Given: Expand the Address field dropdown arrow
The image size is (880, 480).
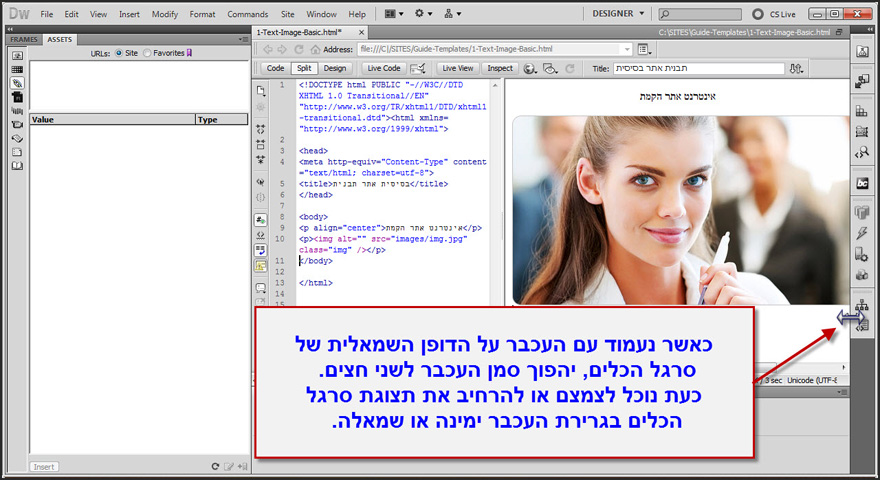Looking at the screenshot, I should click(627, 49).
